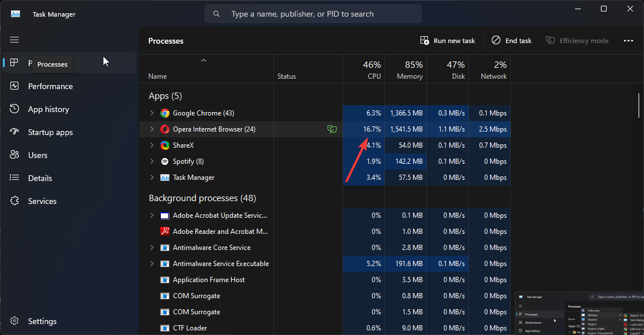Expand the ShareX process group
Screen dimensions: 644x335
[152, 145]
